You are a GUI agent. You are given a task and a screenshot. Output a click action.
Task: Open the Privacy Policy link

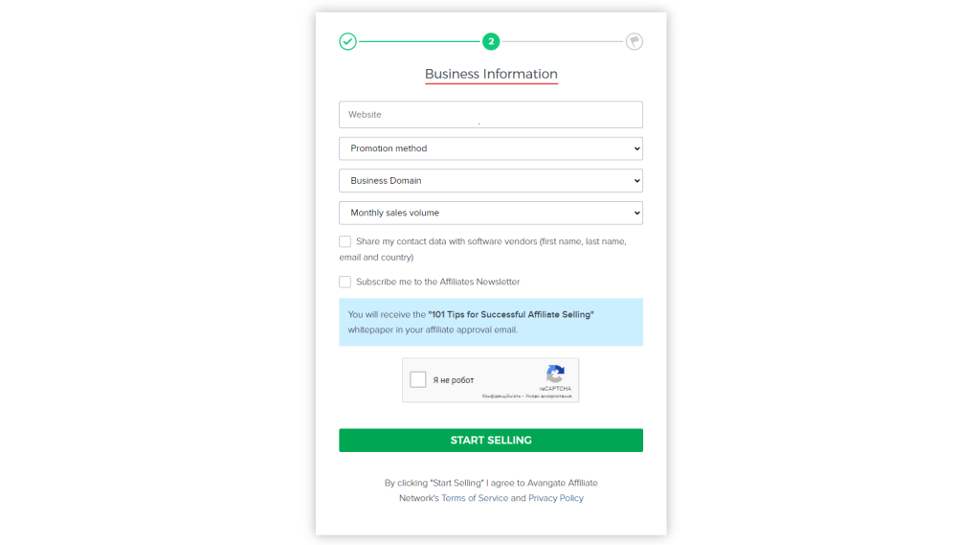tap(556, 498)
